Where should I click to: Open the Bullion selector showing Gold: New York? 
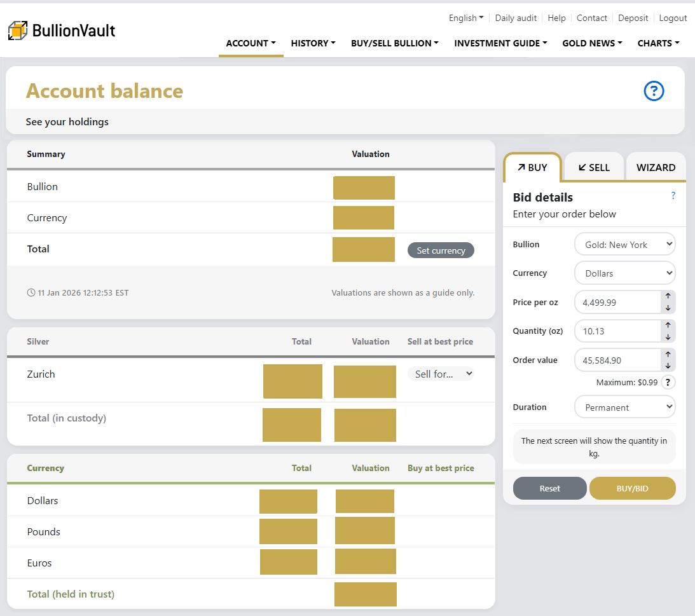coord(624,245)
